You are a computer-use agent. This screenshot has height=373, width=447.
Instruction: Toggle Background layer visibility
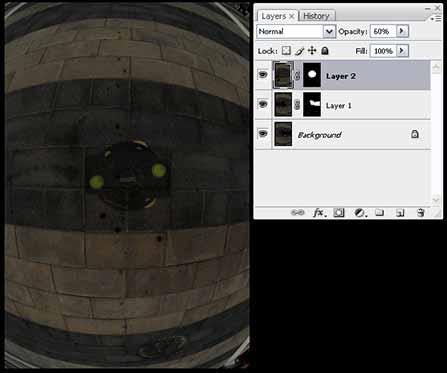click(263, 134)
